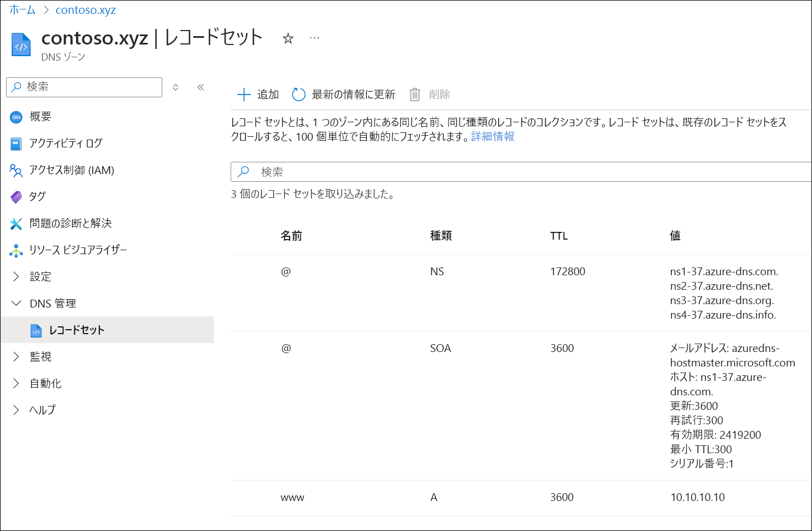
Task: Click ns3-37.azure-dns.org. value
Action: point(722,300)
